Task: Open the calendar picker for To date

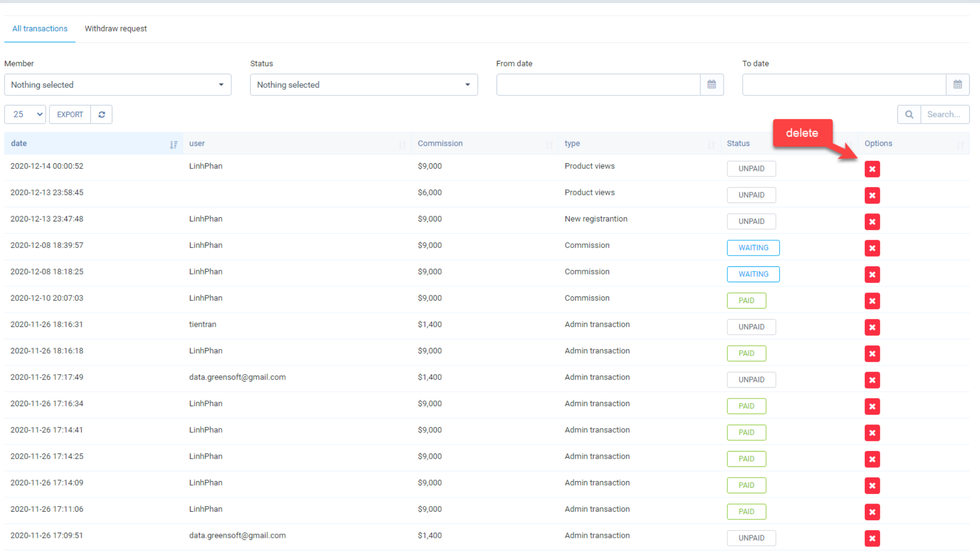Action: point(958,84)
